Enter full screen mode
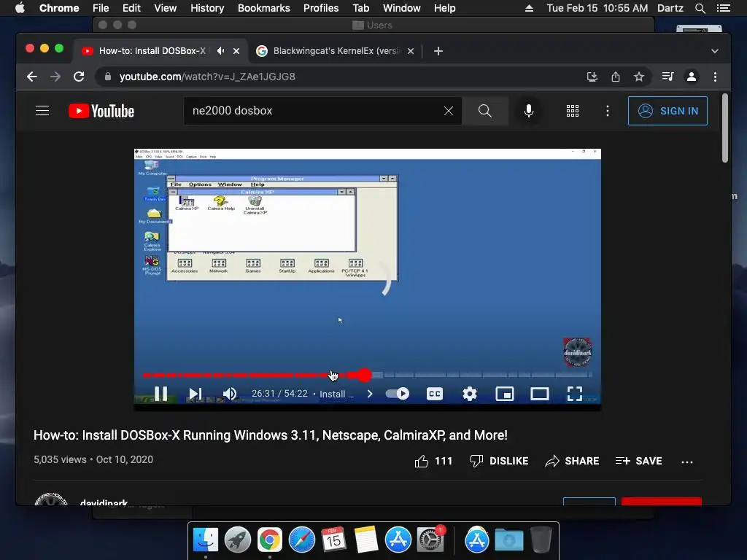 575,394
